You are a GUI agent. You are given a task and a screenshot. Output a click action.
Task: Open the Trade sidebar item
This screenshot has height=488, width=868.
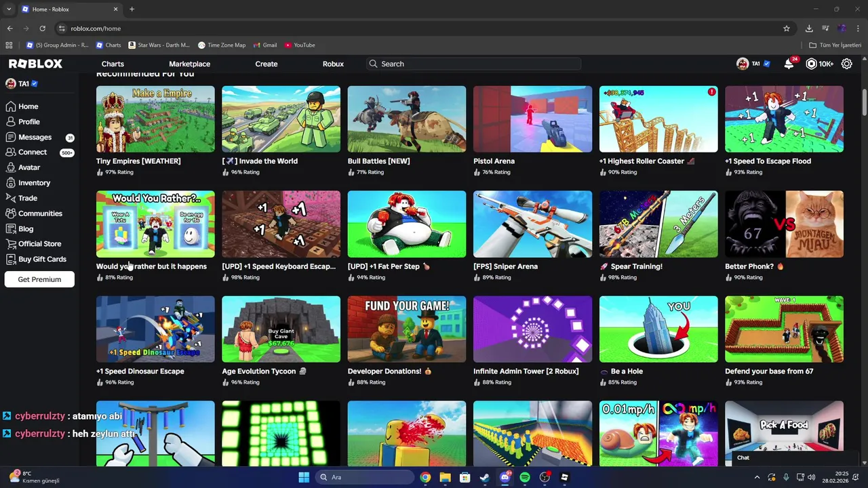click(x=21, y=198)
